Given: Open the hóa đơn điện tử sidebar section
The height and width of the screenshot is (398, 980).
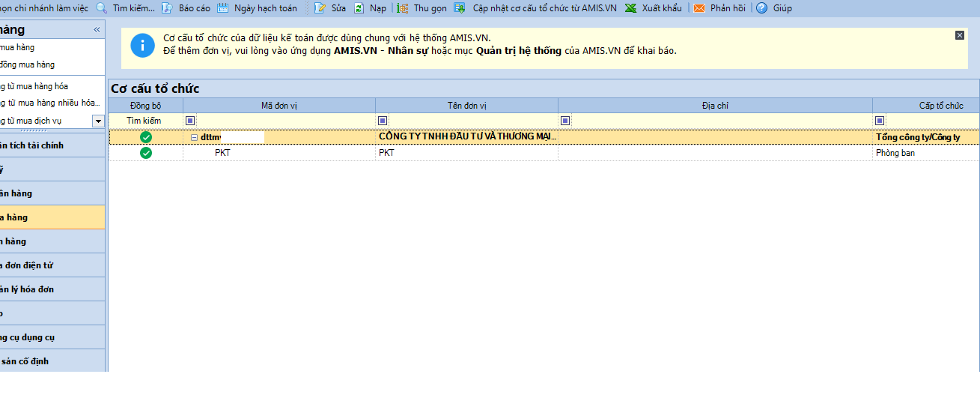Looking at the screenshot, I should pos(52,265).
